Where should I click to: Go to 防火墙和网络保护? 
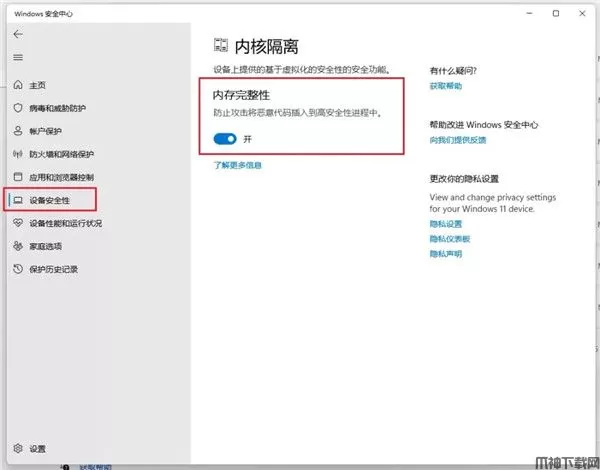pos(61,154)
